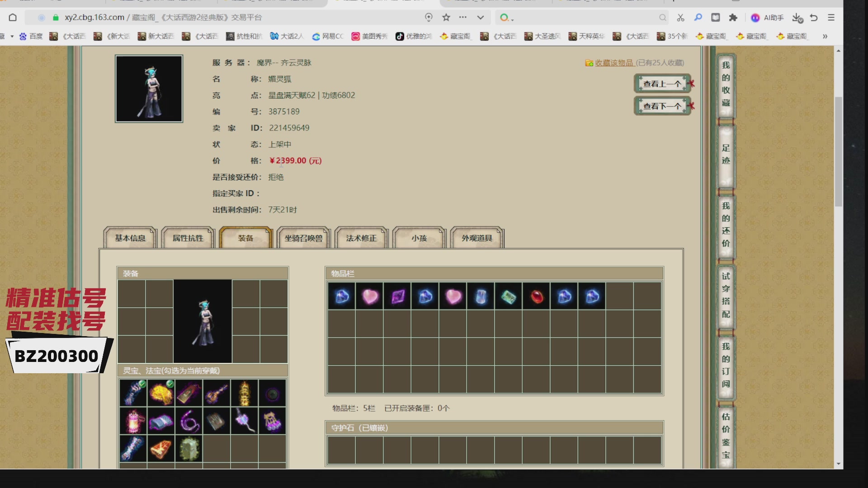Click the browser extensions puzzle icon
The width and height of the screenshot is (868, 488).
[733, 18]
